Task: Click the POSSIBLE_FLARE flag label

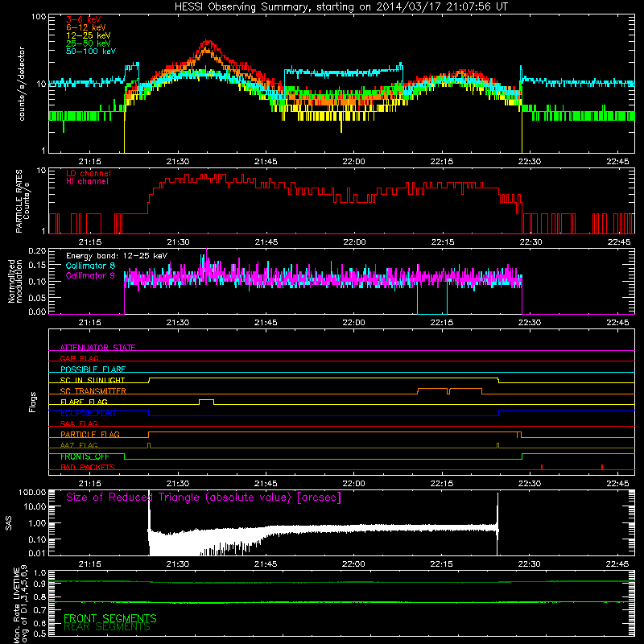Action: pyautogui.click(x=93, y=369)
